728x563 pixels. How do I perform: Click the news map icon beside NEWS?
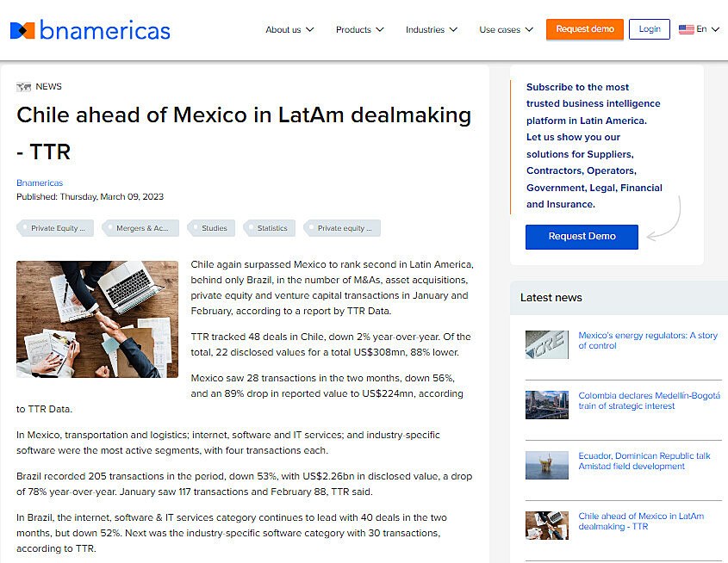click(x=23, y=87)
